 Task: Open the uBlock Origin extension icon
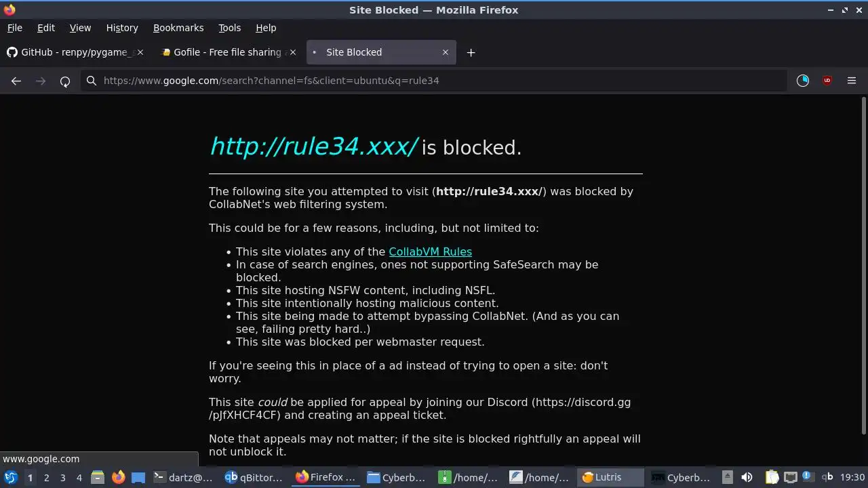click(x=827, y=81)
